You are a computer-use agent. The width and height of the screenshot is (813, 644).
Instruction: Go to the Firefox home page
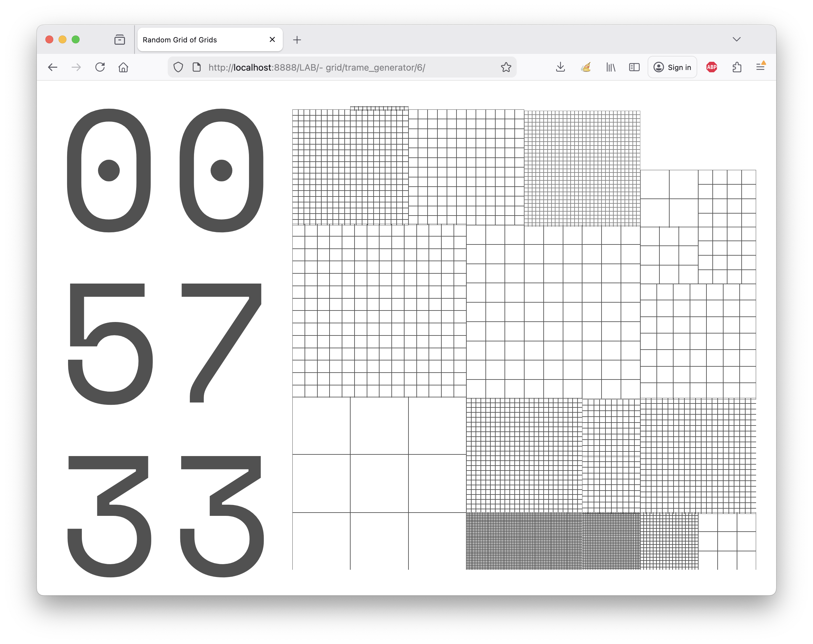coord(123,67)
